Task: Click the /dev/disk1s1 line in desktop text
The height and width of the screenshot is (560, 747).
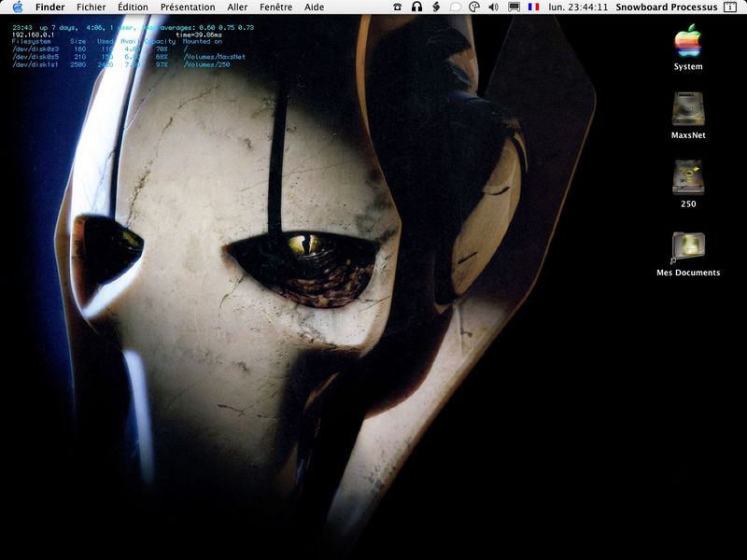Action: click(121, 64)
